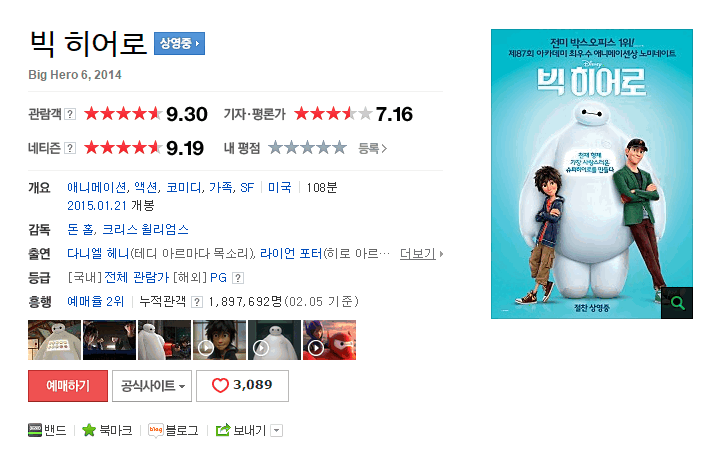The width and height of the screenshot is (713, 456).
Task: Open help icon next to 관람객
Action: [x=70, y=114]
